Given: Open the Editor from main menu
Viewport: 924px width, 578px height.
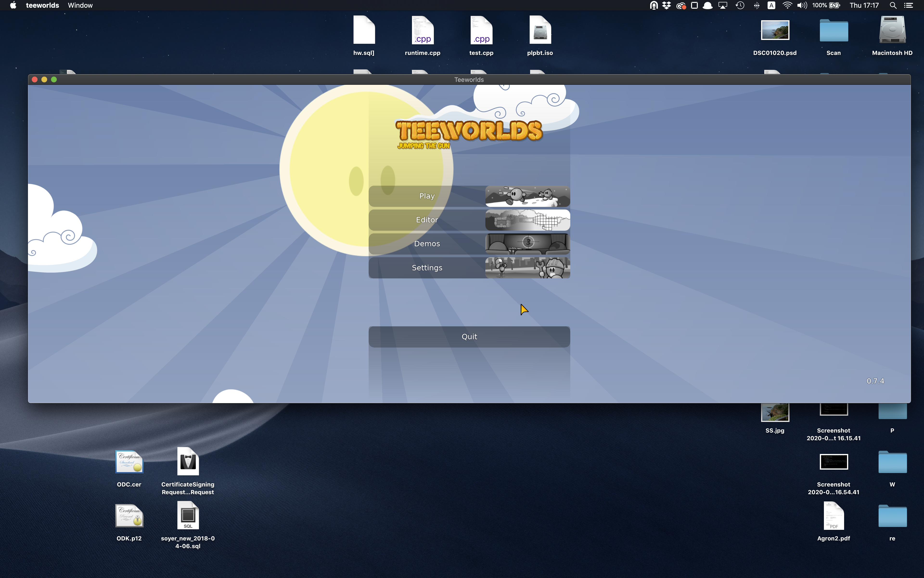Looking at the screenshot, I should (x=469, y=220).
